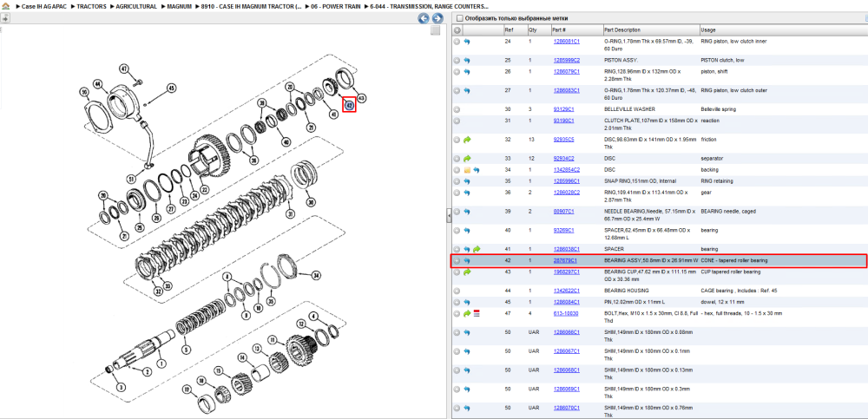Select callout 3 on the diagram

point(122,387)
